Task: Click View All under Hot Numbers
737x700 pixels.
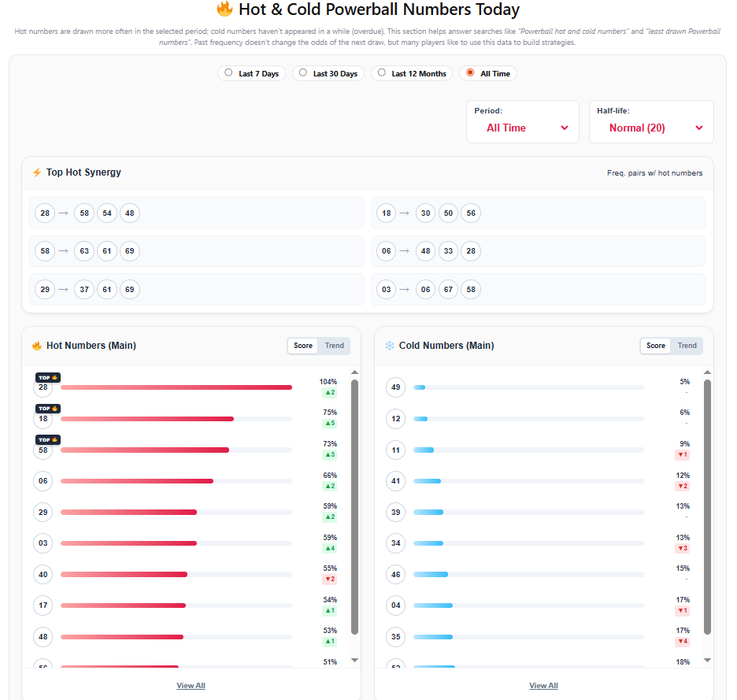Action: point(191,686)
